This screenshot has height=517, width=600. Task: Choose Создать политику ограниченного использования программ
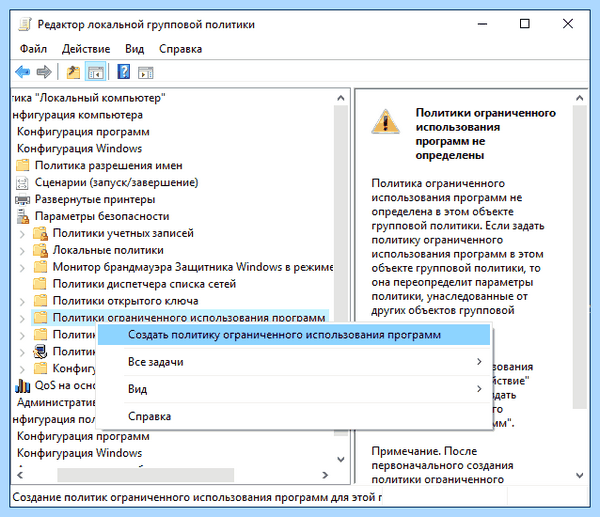(x=294, y=335)
